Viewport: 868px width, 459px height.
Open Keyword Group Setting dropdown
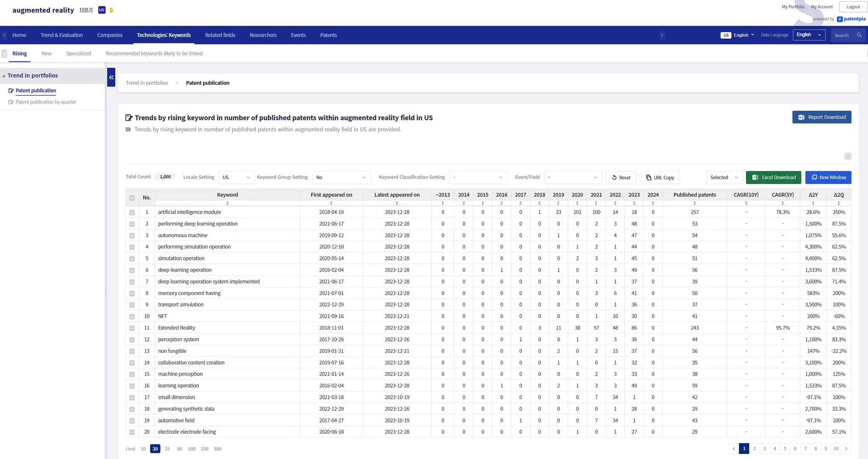[341, 177]
